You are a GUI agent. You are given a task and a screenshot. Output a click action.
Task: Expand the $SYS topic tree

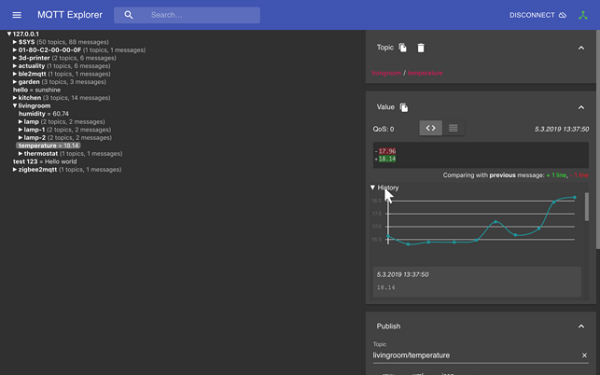coord(15,42)
